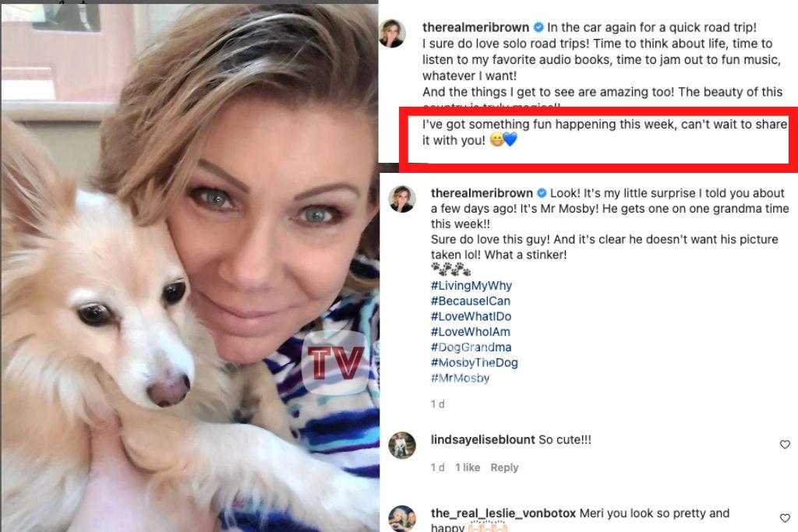The image size is (798, 532).
Task: Open the lindsayeliseblount username link
Action: pos(482,440)
